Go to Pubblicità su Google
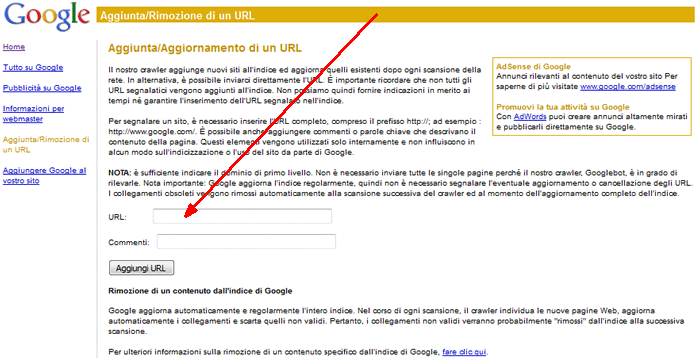The height and width of the screenshot is (362, 695). (42, 88)
